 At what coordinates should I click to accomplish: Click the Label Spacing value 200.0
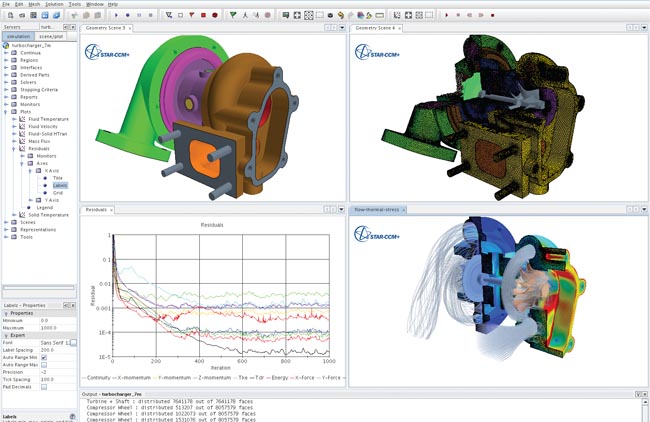point(58,350)
